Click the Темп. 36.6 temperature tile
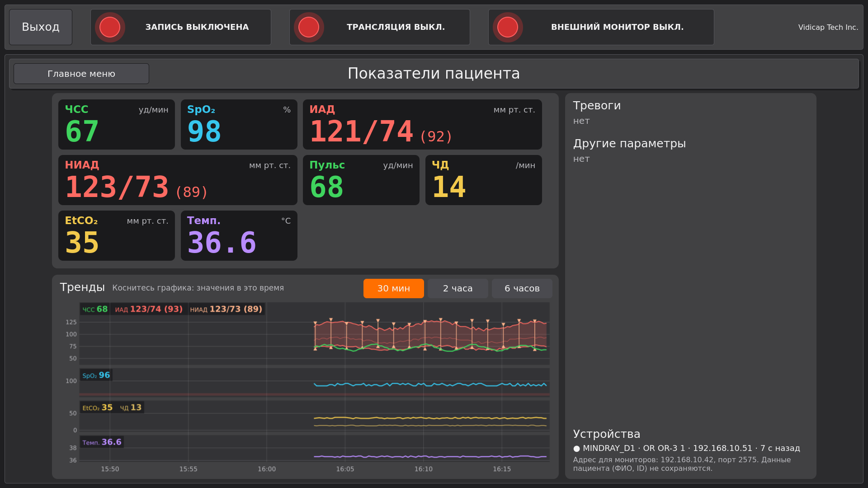 [239, 235]
